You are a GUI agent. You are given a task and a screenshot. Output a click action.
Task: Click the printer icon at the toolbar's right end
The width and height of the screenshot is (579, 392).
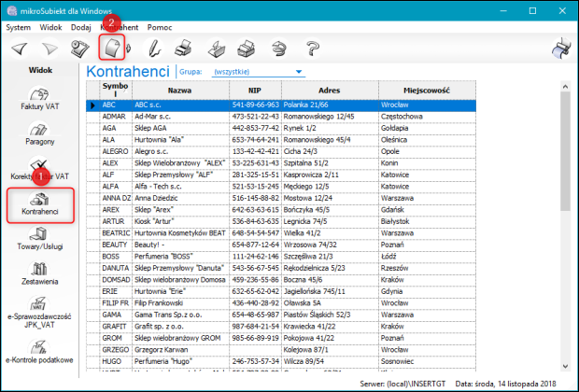(x=561, y=49)
